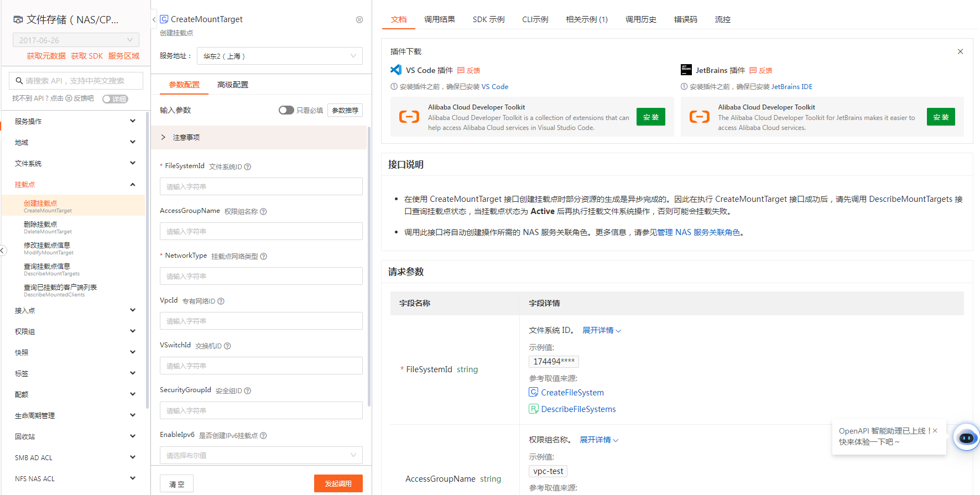Collapse API list panel arrow next to CreateMountTarget
This screenshot has height=495, width=980.
pyautogui.click(x=154, y=19)
